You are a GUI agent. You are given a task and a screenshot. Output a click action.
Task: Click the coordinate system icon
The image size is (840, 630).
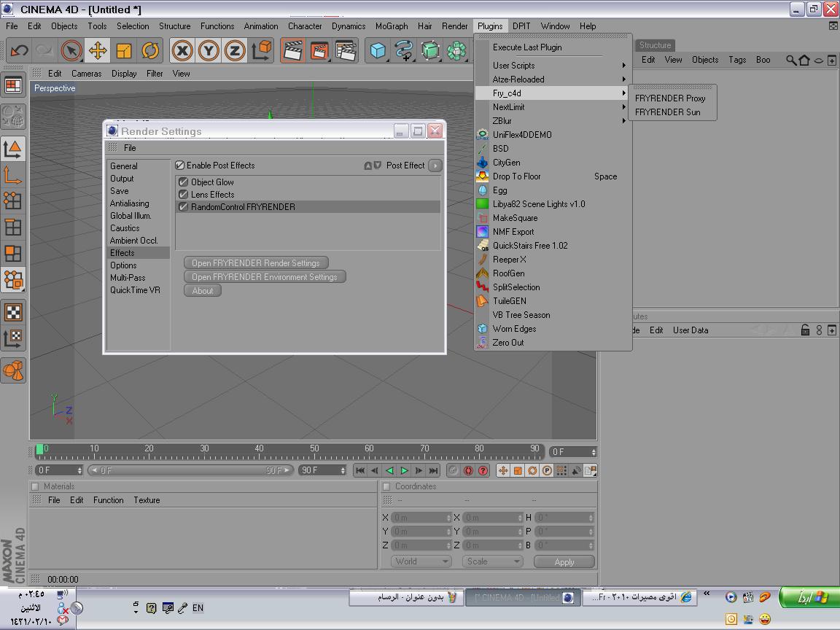tap(262, 51)
